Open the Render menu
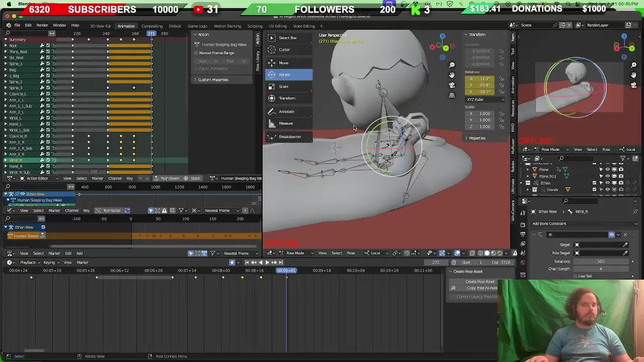 [42, 25]
